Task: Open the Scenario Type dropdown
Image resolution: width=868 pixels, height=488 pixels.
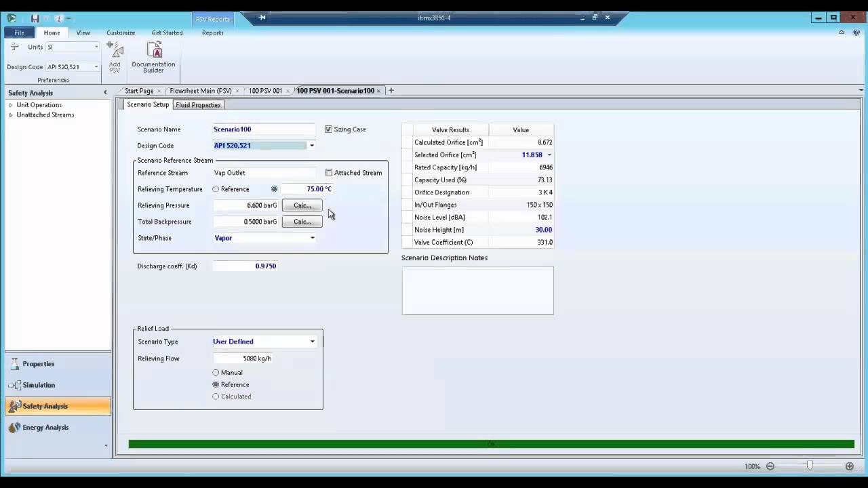Action: pos(313,342)
